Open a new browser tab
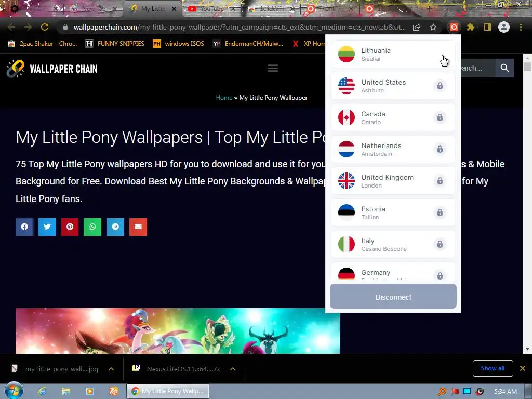Viewport: 532px width, 399px height. point(429,9)
